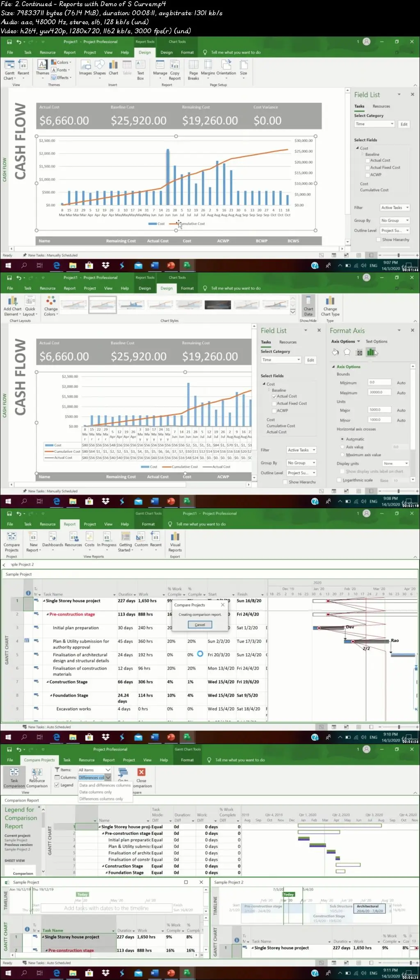The width and height of the screenshot is (420, 980).
Task: Select the Fill & Line paint bucket icon
Action: pyautogui.click(x=336, y=352)
